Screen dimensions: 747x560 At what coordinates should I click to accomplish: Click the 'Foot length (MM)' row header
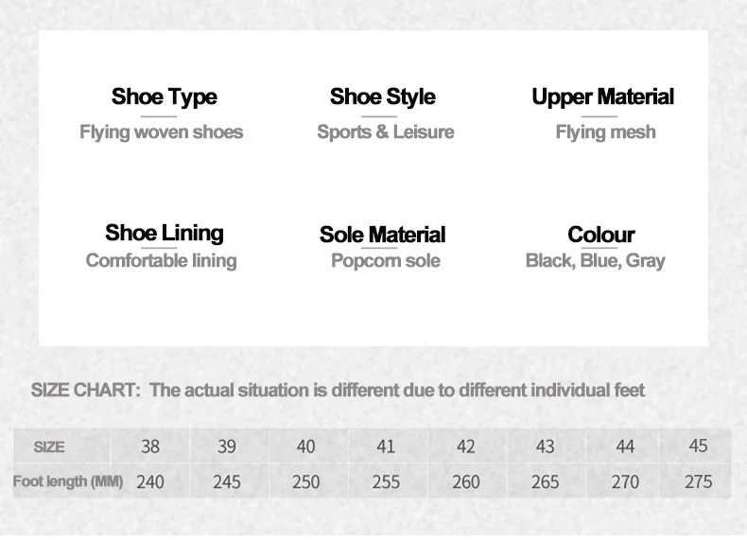click(x=68, y=481)
